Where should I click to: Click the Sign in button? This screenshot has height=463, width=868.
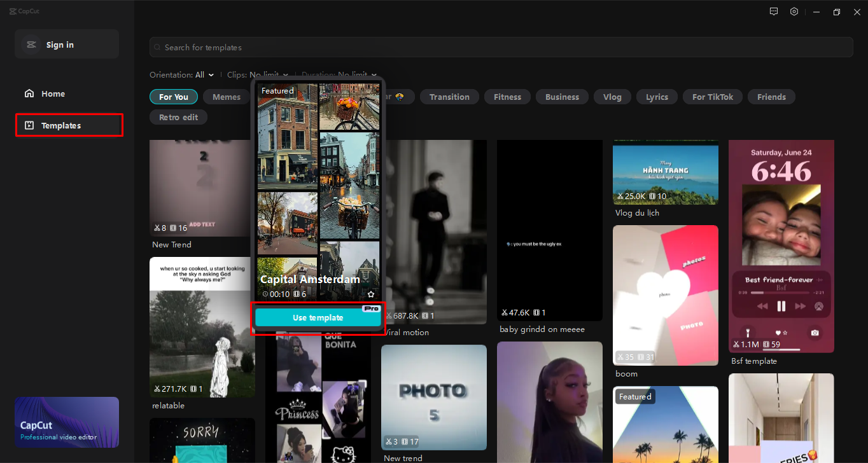pos(60,44)
